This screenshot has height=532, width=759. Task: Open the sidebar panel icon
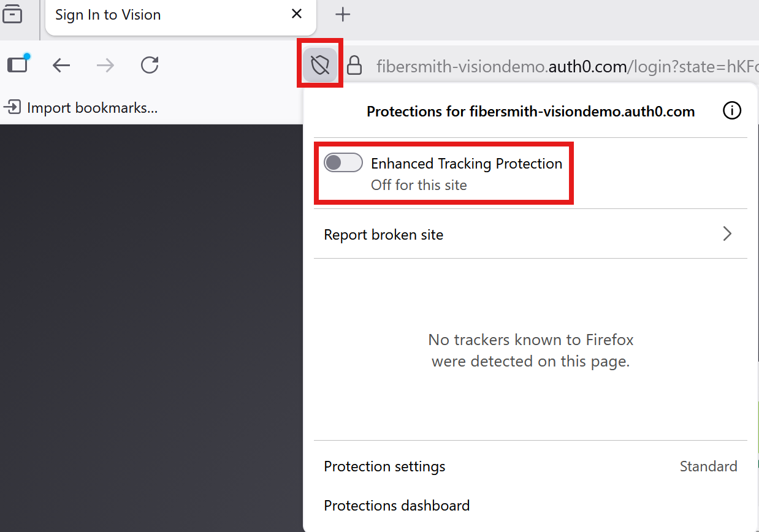pos(18,64)
